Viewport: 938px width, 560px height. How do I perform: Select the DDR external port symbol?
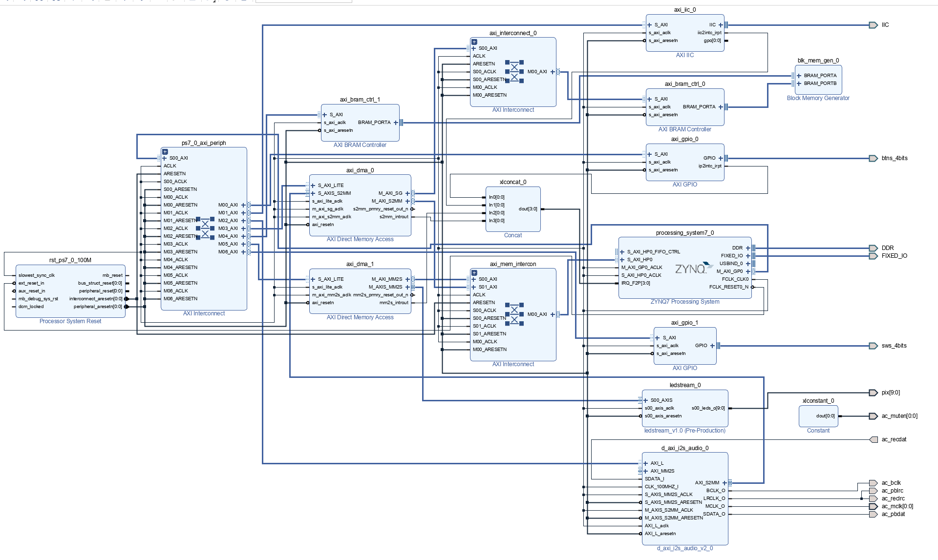pyautogui.click(x=874, y=248)
